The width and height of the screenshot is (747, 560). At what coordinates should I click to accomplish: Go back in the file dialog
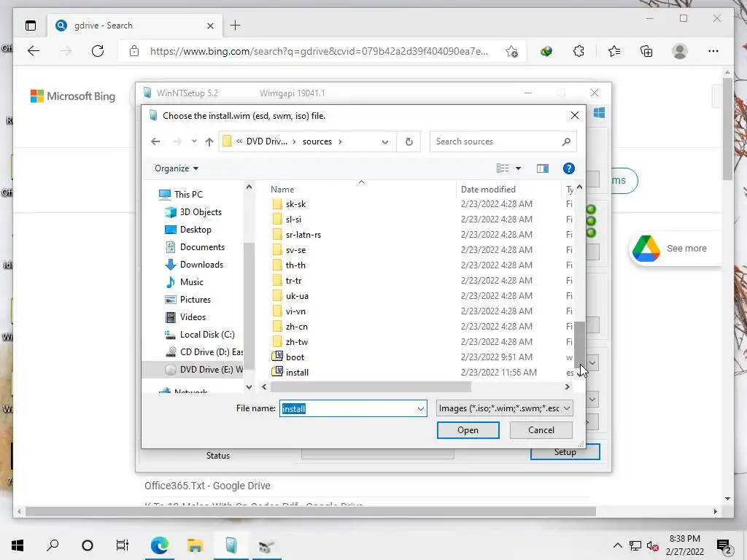155,141
